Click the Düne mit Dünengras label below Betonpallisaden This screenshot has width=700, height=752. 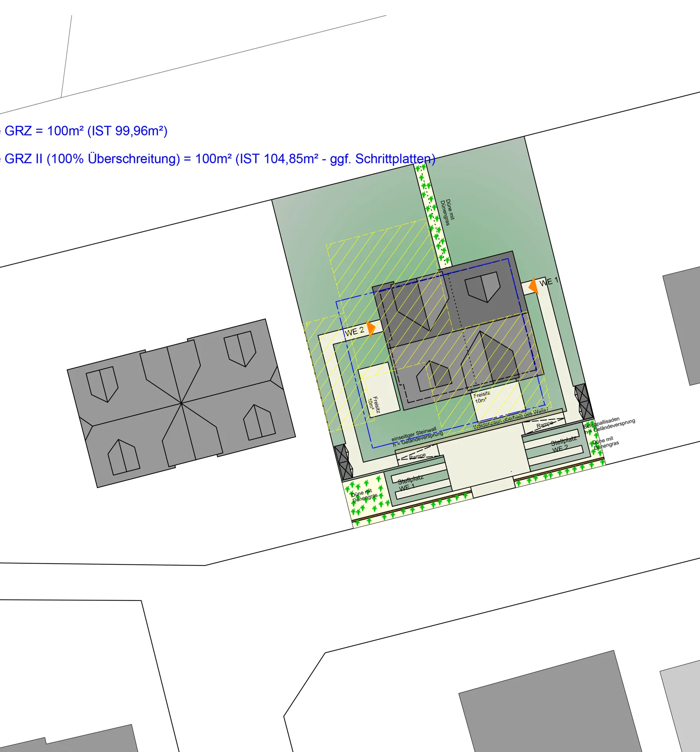(606, 443)
